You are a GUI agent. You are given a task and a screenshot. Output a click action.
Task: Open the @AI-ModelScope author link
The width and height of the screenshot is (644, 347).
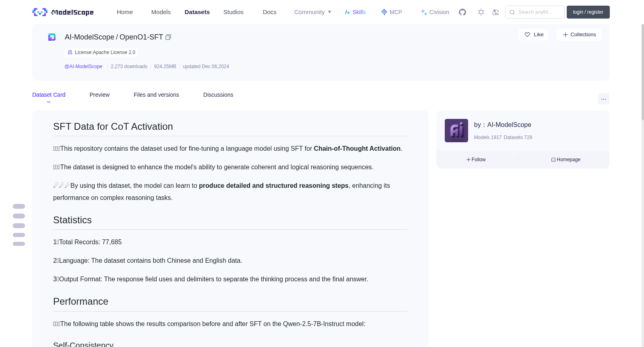pos(83,66)
